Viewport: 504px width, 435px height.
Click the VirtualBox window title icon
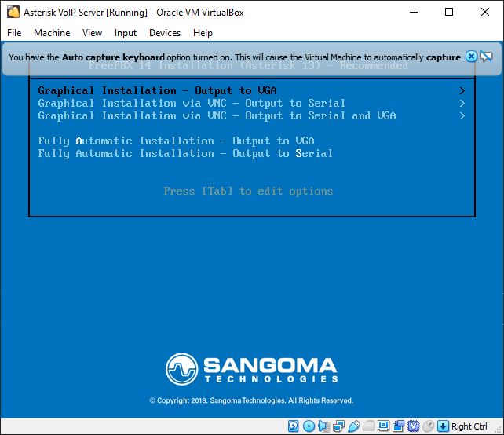click(13, 12)
